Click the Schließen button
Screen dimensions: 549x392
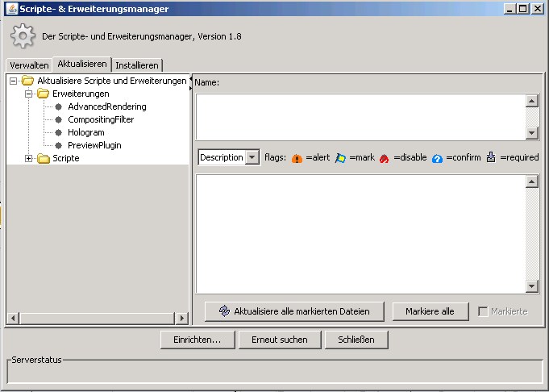(356, 340)
